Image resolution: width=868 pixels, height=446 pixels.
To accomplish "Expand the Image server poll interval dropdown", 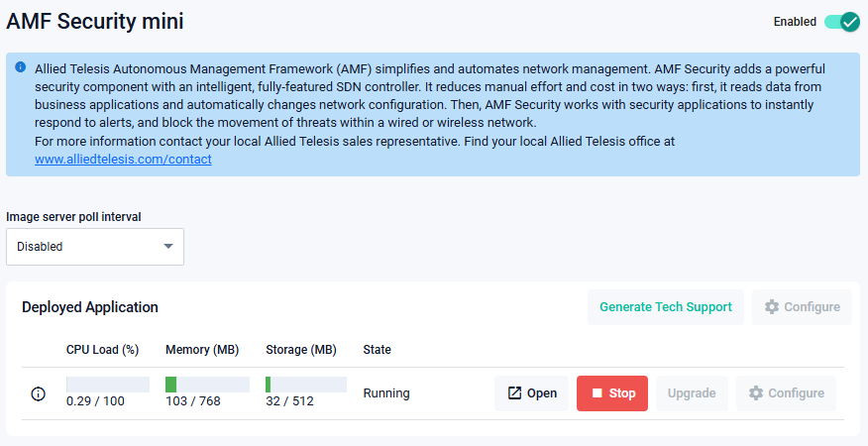I will click(95, 247).
